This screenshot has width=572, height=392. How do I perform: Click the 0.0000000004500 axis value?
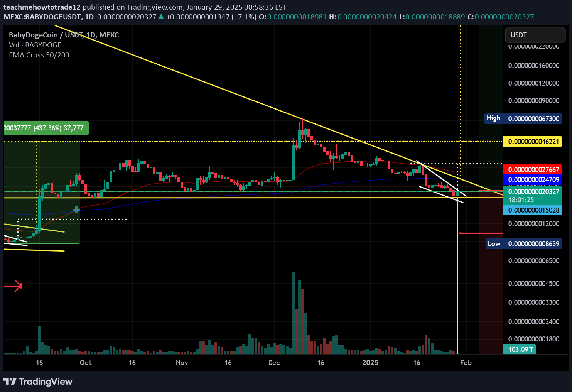coord(533,284)
